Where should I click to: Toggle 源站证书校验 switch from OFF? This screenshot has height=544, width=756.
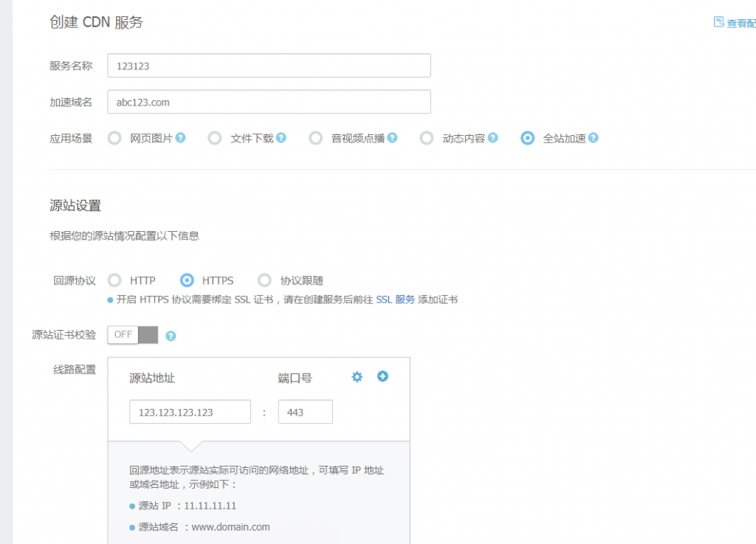pos(132,335)
